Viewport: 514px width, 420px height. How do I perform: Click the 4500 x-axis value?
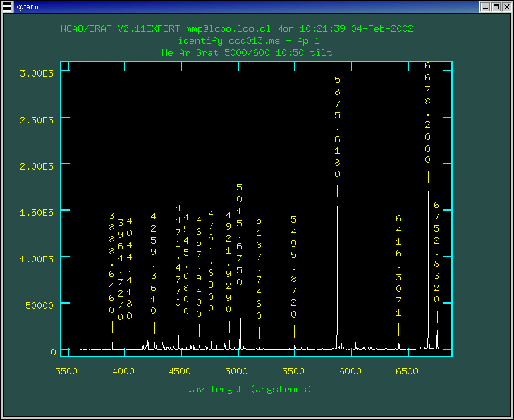(180, 371)
